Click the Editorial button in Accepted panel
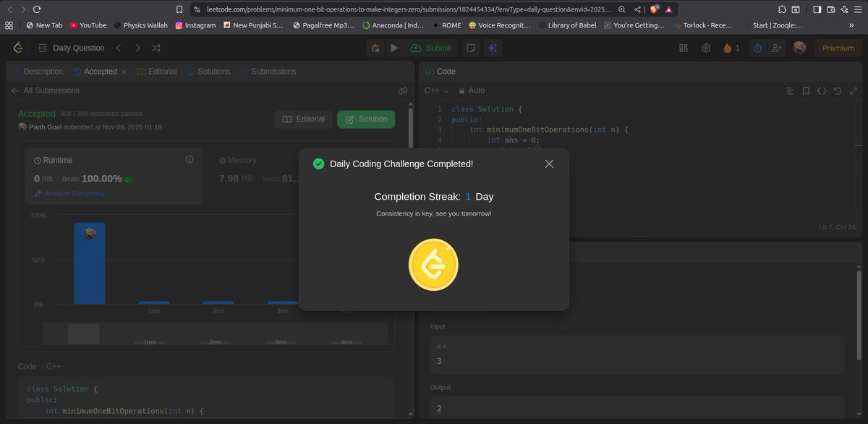The height and width of the screenshot is (424, 868). click(304, 119)
